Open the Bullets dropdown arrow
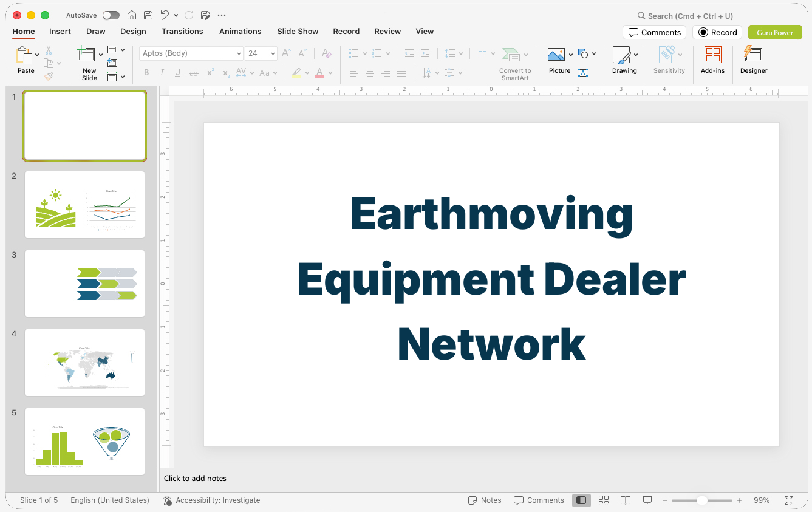This screenshot has height=512, width=812. [x=365, y=53]
